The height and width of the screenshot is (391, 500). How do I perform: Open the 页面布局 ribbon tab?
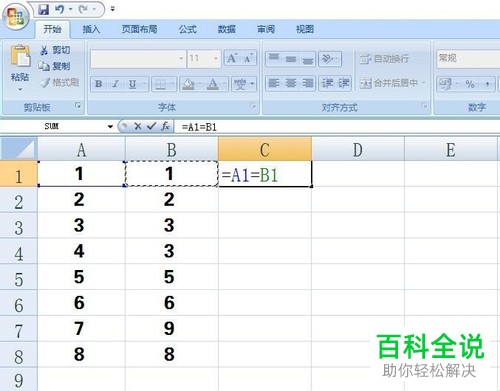(139, 29)
